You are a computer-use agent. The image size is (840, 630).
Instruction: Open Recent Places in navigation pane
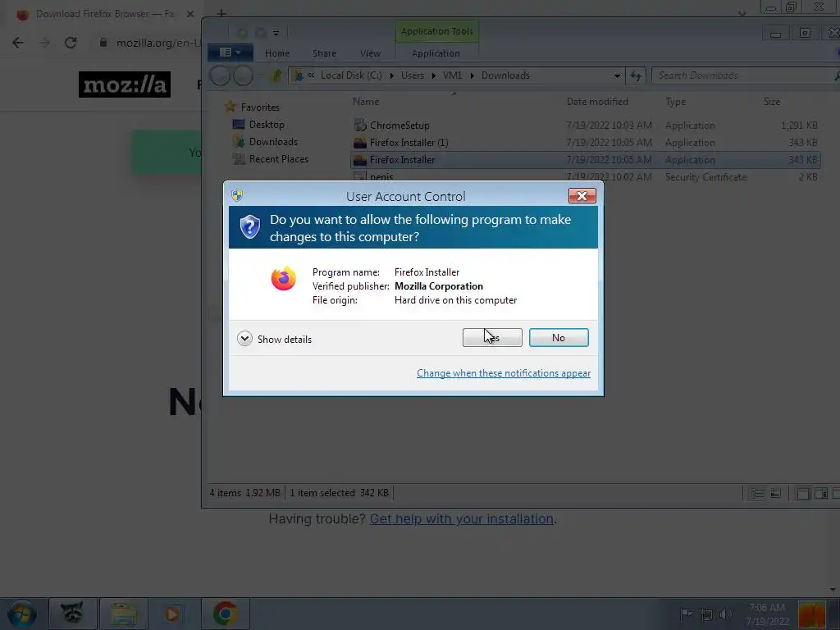pos(279,159)
